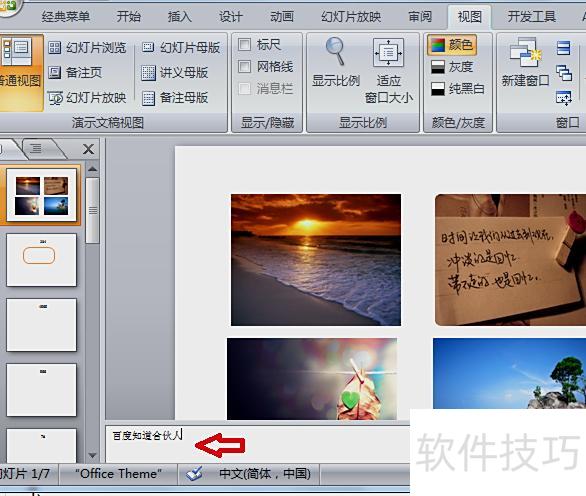Click language 中文(简体，中国) in status bar
This screenshot has height=496, width=586.
pyautogui.click(x=265, y=474)
